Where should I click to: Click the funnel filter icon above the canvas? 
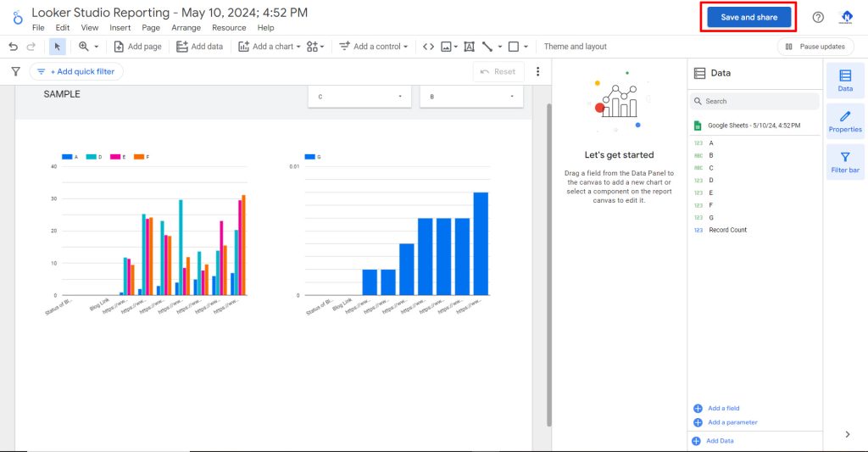(x=15, y=72)
